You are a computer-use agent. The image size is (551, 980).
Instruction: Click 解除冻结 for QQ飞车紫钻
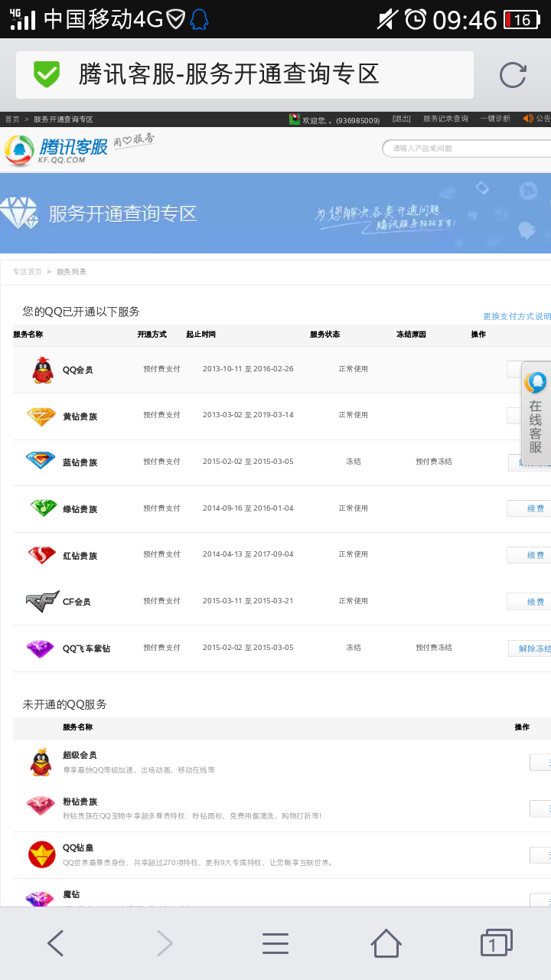pos(530,648)
